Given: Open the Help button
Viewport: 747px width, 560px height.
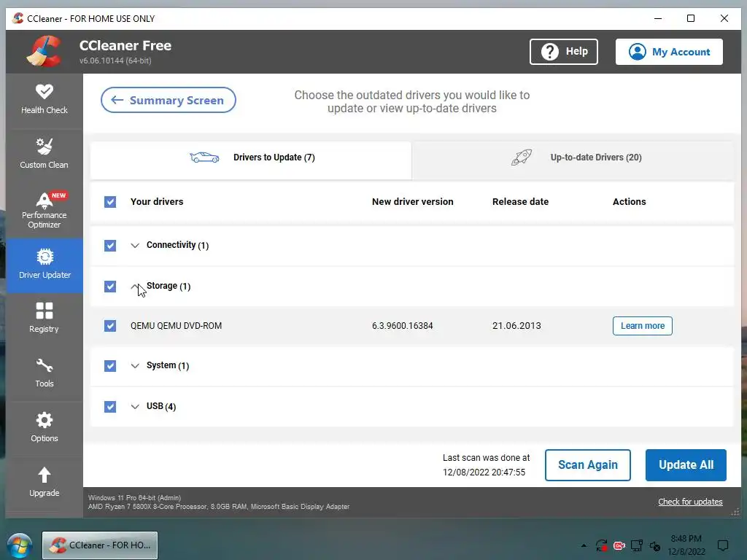Looking at the screenshot, I should click(x=564, y=52).
